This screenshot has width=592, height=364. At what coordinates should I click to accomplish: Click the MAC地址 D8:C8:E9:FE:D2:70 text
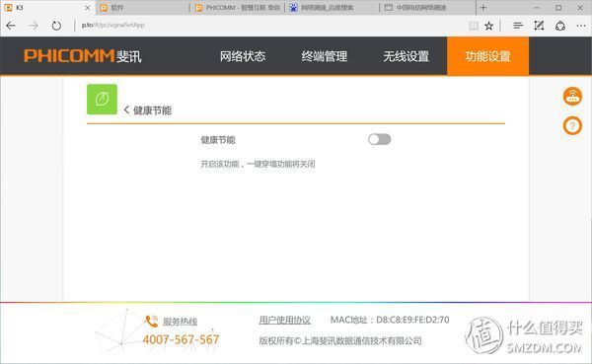click(390, 321)
